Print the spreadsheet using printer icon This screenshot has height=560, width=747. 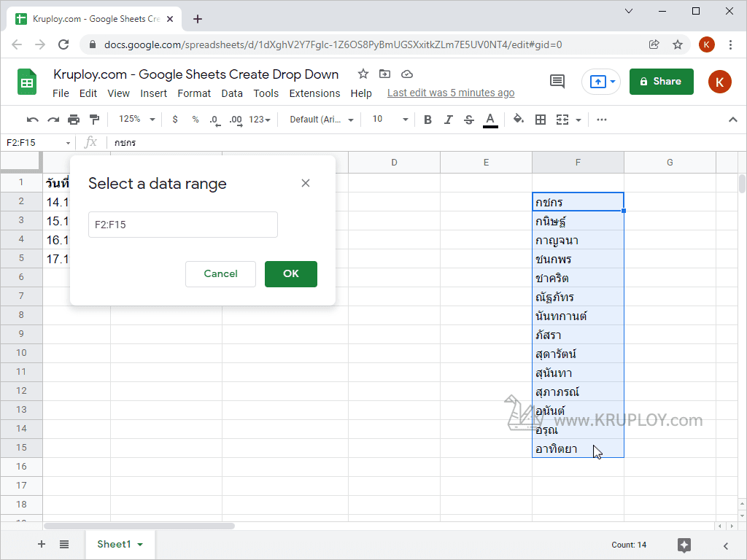[74, 120]
